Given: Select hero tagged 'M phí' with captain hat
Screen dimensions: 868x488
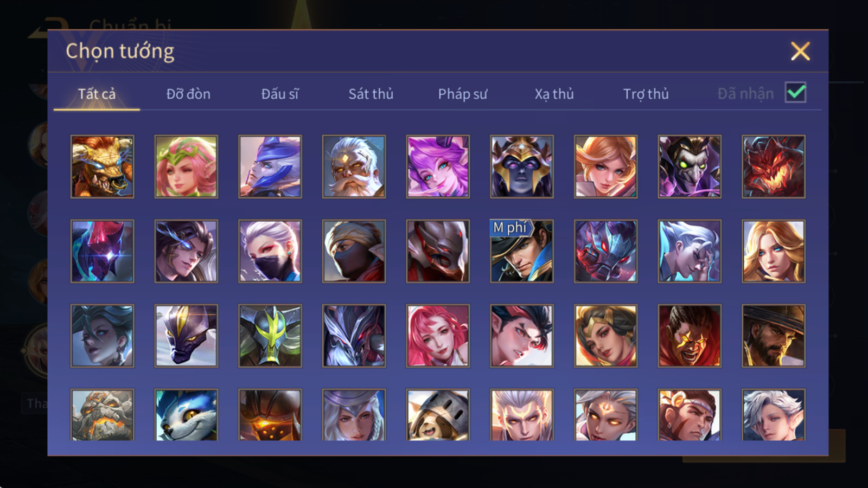Looking at the screenshot, I should point(522,251).
